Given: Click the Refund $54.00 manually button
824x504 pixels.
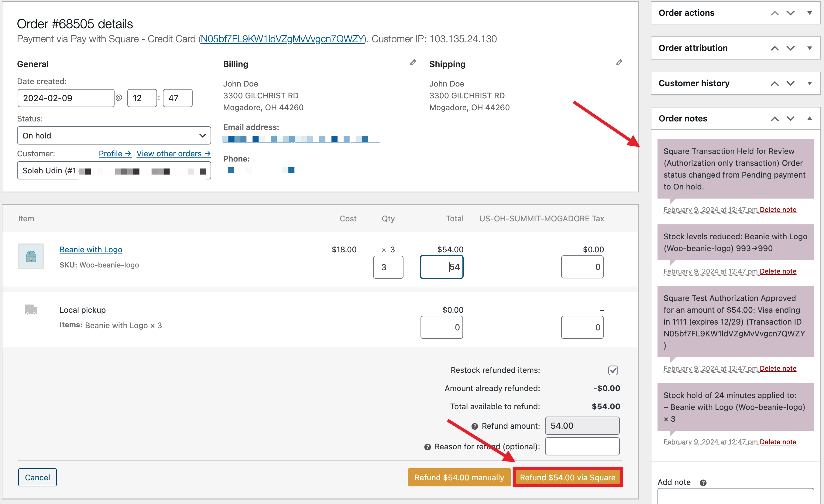Looking at the screenshot, I should 459,477.
